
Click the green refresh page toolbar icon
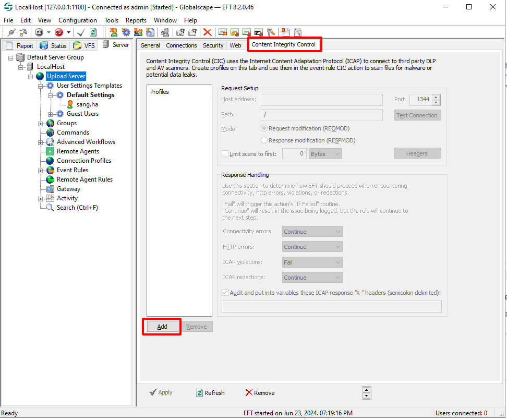[93, 32]
